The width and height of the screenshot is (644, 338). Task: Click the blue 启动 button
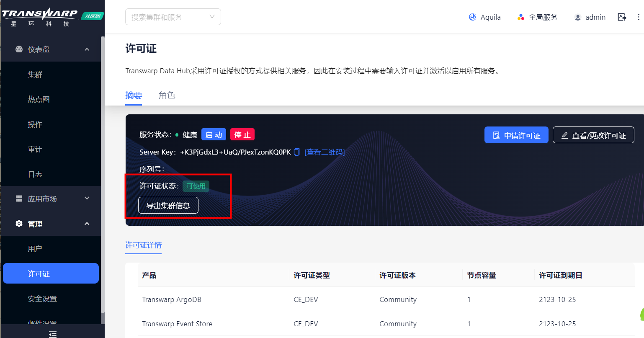point(214,134)
